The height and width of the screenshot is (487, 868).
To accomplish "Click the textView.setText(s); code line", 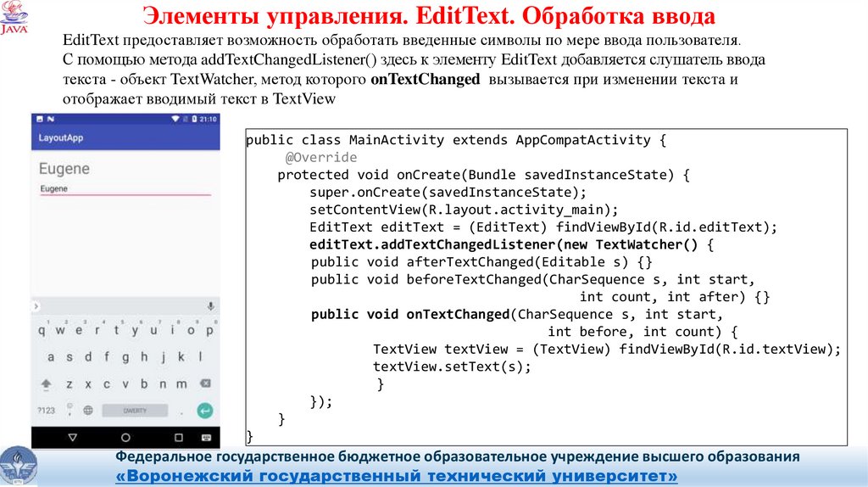I will (452, 367).
